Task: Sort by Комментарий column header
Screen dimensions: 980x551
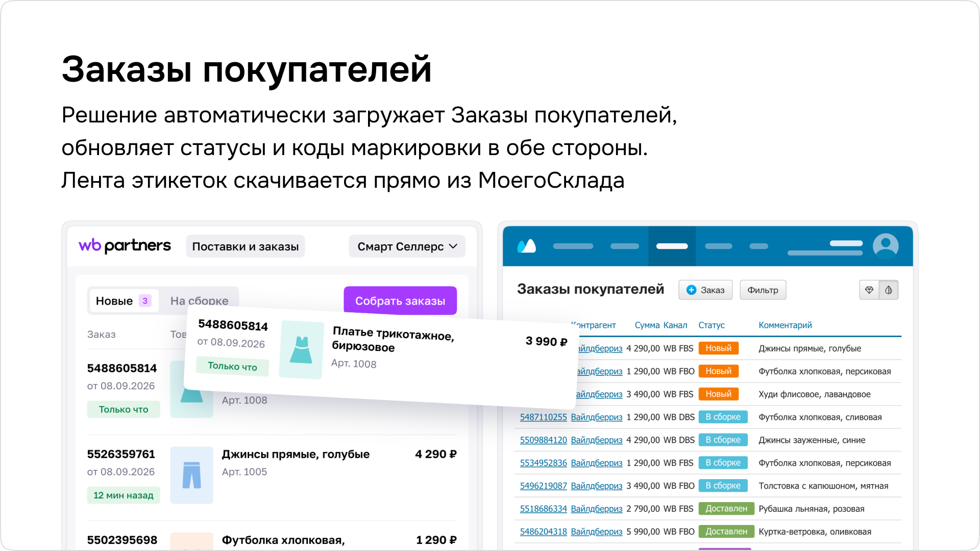Action: click(x=785, y=325)
